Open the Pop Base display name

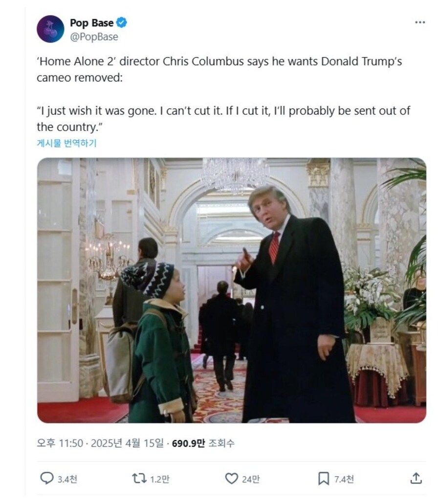coord(91,23)
